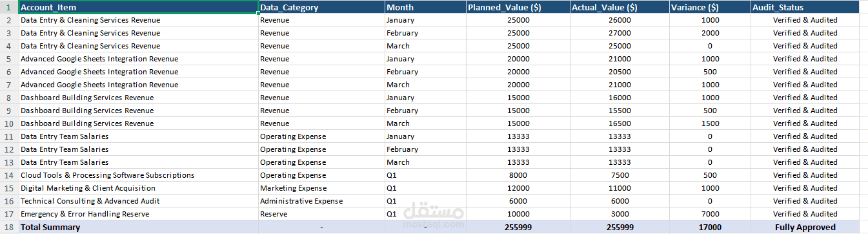The width and height of the screenshot is (868, 234).
Task: Select Operating Expense cell in row 11
Action: click(321, 136)
